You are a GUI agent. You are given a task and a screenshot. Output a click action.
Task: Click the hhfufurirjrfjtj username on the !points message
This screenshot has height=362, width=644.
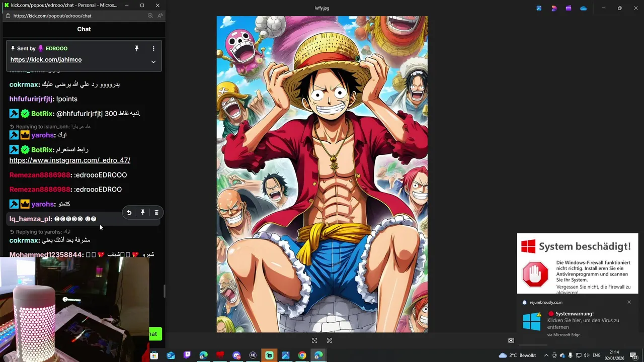(31, 99)
